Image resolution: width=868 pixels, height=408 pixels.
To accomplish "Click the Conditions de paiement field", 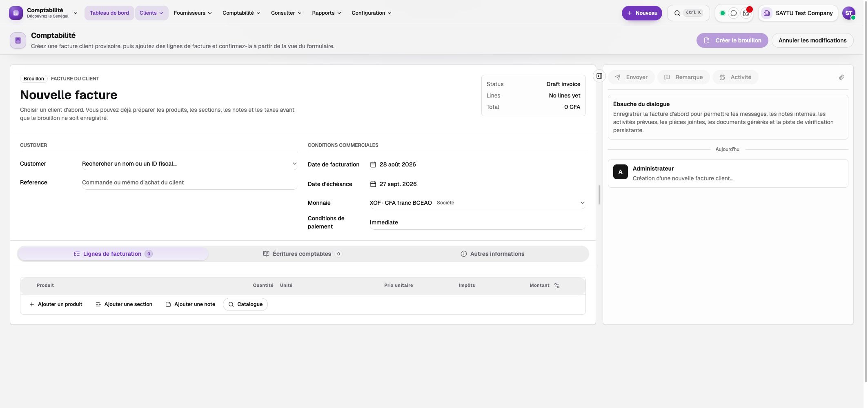I will (477, 222).
